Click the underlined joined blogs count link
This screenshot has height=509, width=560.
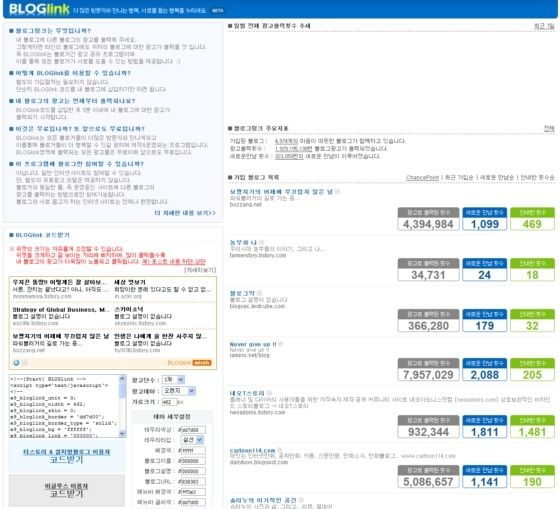pos(286,141)
